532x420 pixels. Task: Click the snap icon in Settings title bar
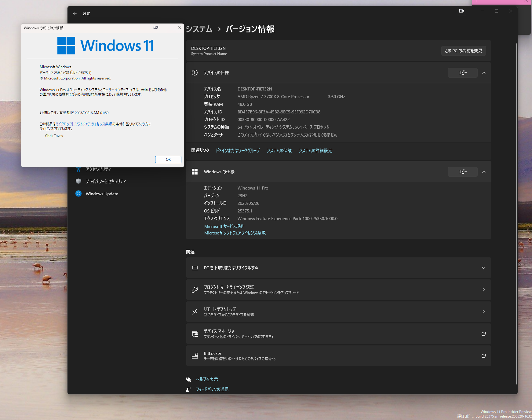[461, 11]
